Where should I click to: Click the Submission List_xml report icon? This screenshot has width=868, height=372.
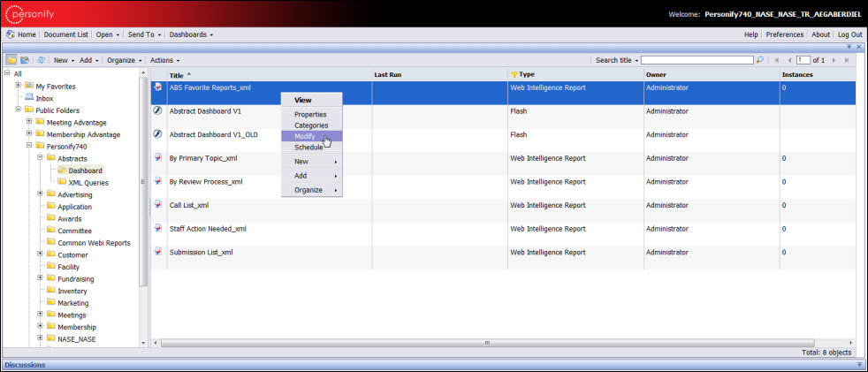click(x=157, y=251)
